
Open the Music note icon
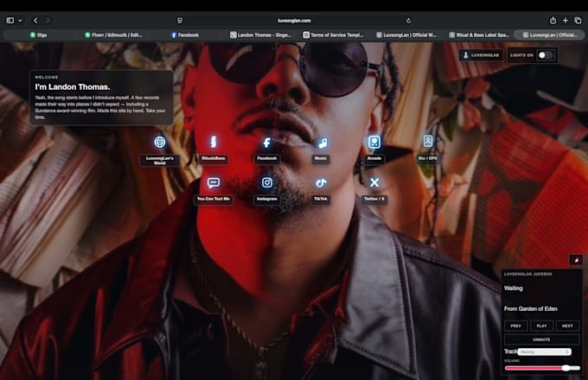pyautogui.click(x=321, y=142)
